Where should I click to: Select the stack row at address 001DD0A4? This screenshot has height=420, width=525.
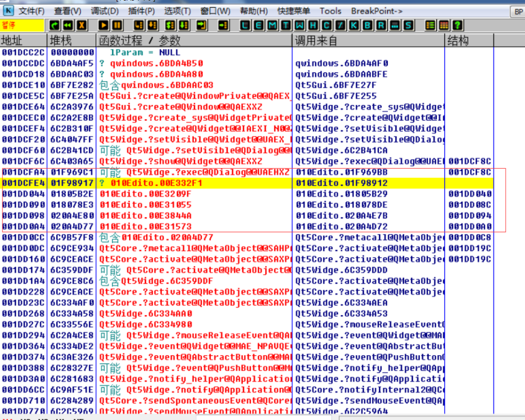146,226
